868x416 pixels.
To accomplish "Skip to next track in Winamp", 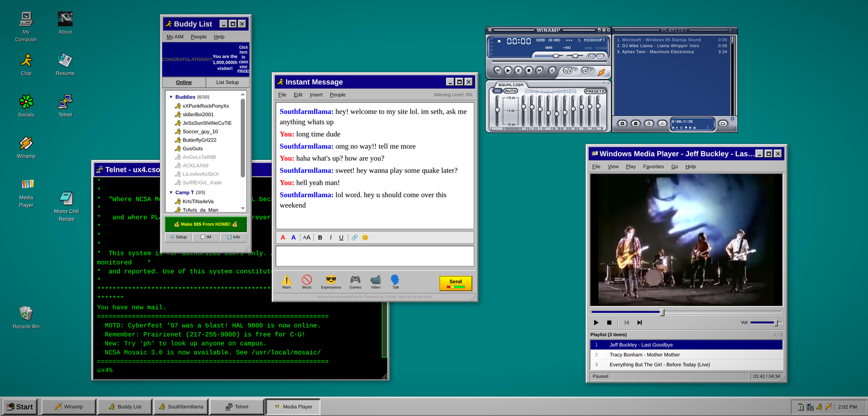I will click(539, 71).
